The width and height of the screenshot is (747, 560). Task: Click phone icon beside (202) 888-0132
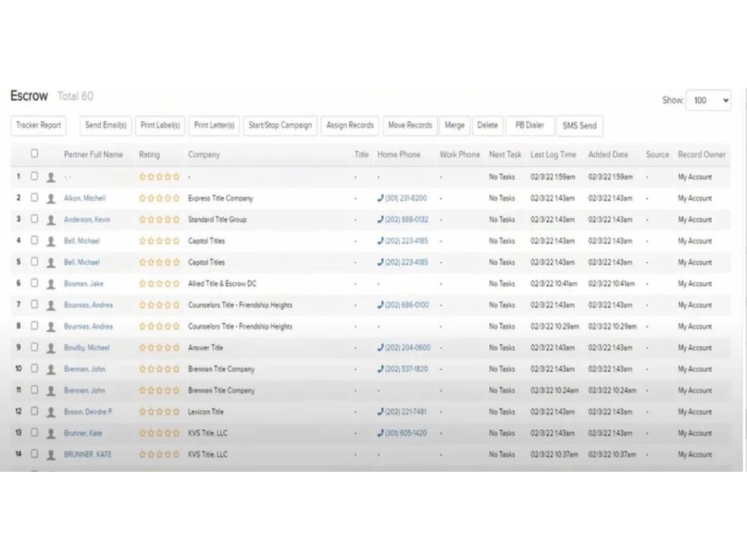380,220
